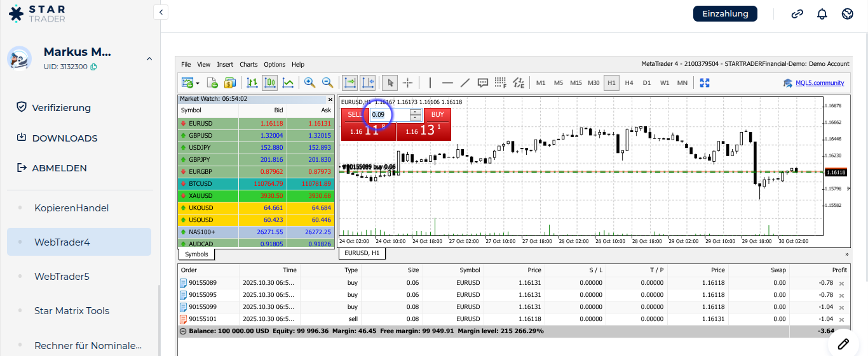This screenshot has height=356, width=868.
Task: Select the Symbols tab in Market Watch
Action: 196,254
